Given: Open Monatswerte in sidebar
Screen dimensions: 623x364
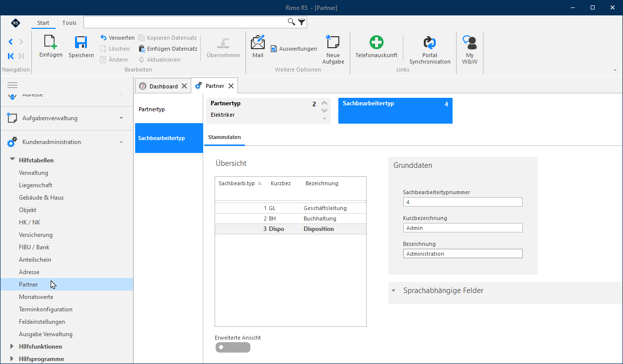Looking at the screenshot, I should pos(36,297).
